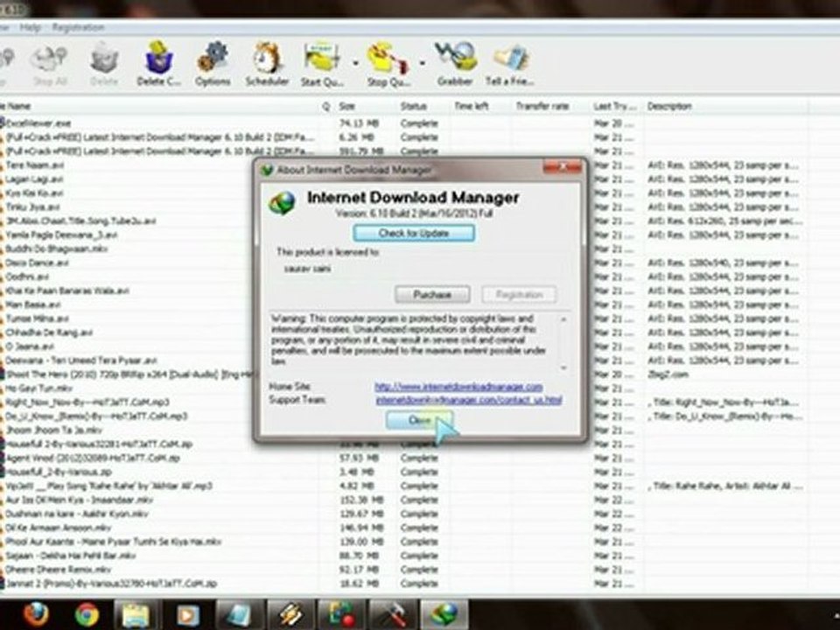840x630 pixels.
Task: Sort by File Name column header
Action: tap(161, 106)
